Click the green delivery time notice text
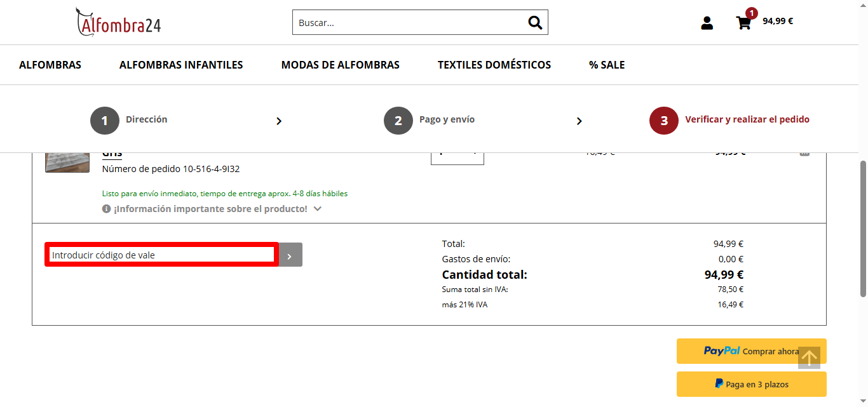 [x=225, y=194]
